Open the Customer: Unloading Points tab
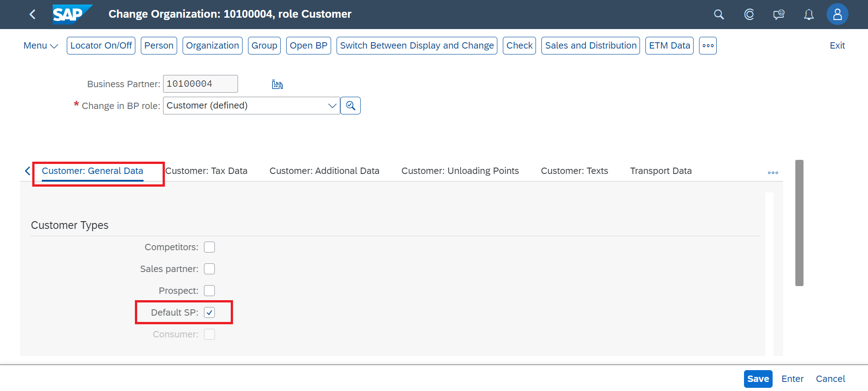The height and width of the screenshot is (391, 868). click(x=460, y=171)
